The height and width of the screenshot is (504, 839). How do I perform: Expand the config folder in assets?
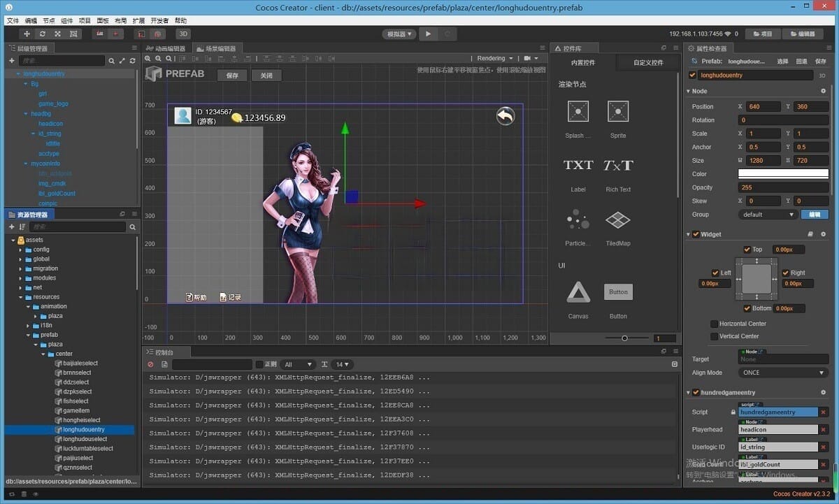click(20, 250)
